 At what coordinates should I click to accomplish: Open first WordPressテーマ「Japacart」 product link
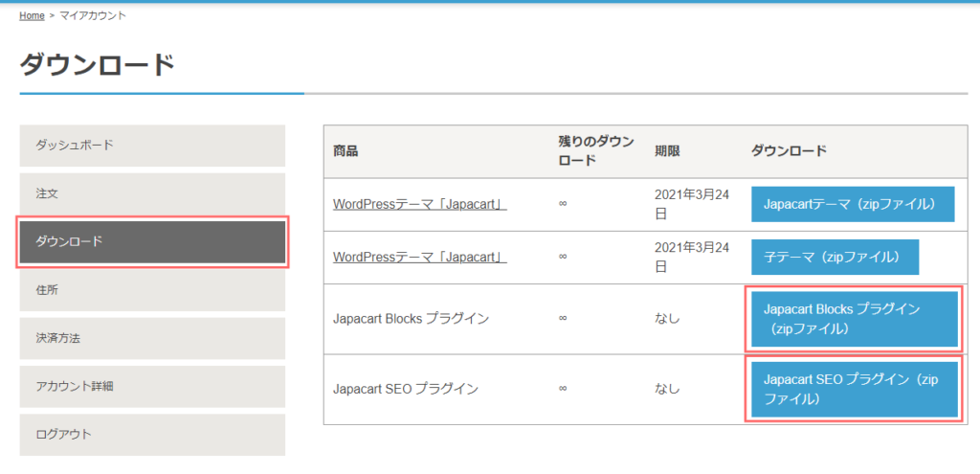(x=420, y=204)
